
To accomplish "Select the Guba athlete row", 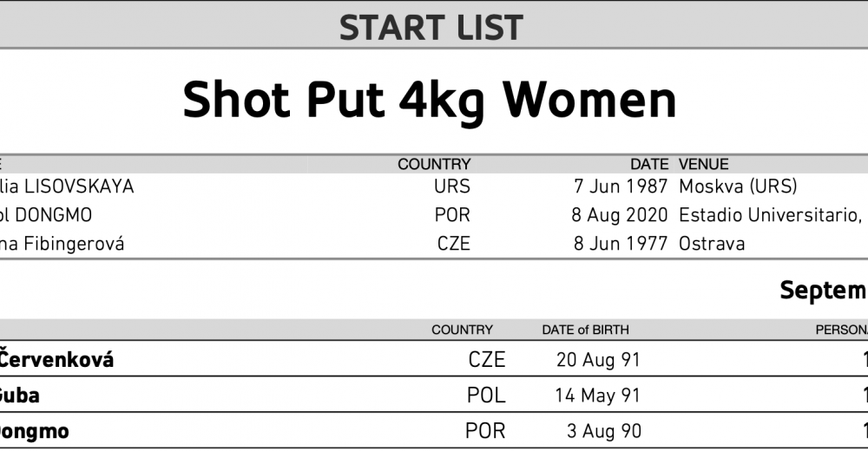I will [x=434, y=395].
